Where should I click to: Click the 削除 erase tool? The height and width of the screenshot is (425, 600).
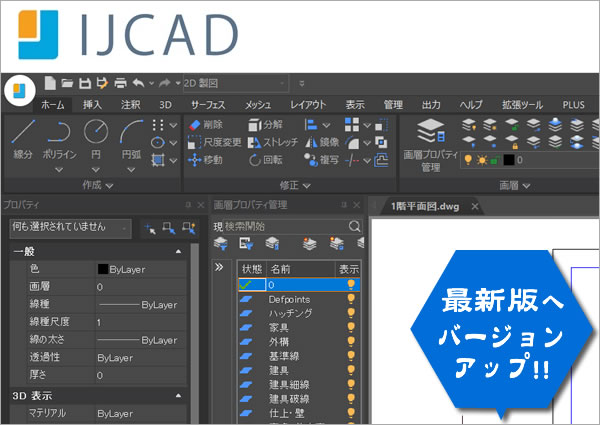(205, 125)
